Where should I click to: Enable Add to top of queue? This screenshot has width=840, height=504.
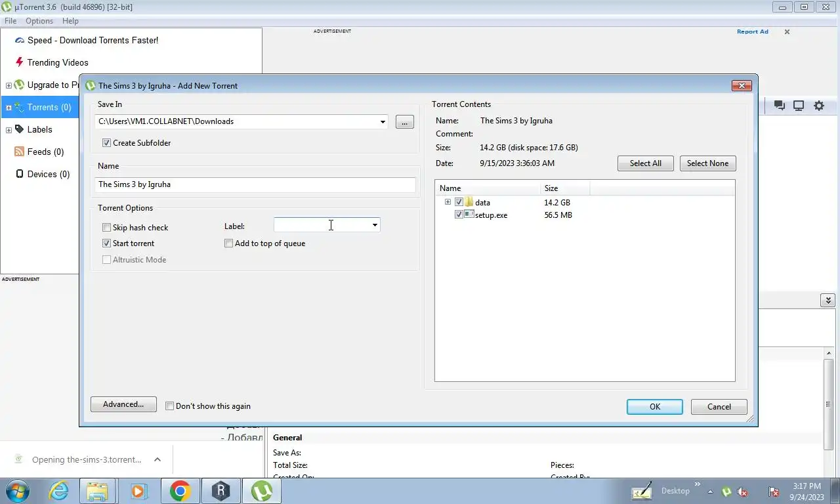pos(228,243)
